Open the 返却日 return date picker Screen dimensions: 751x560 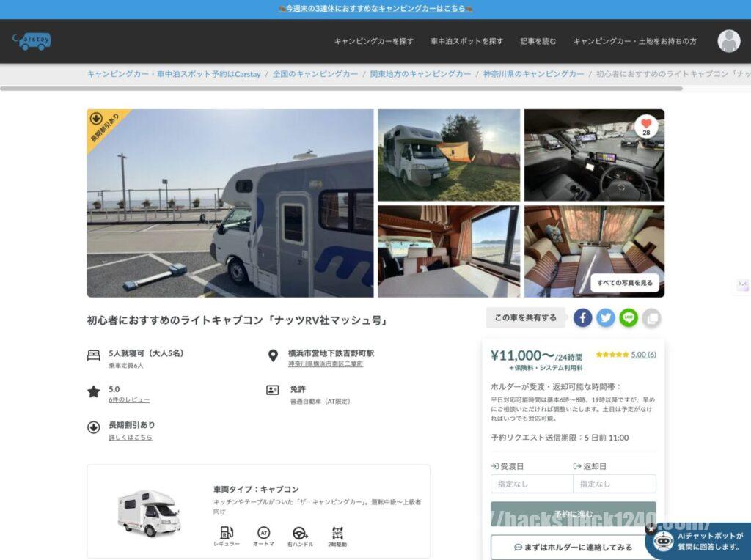(x=615, y=484)
